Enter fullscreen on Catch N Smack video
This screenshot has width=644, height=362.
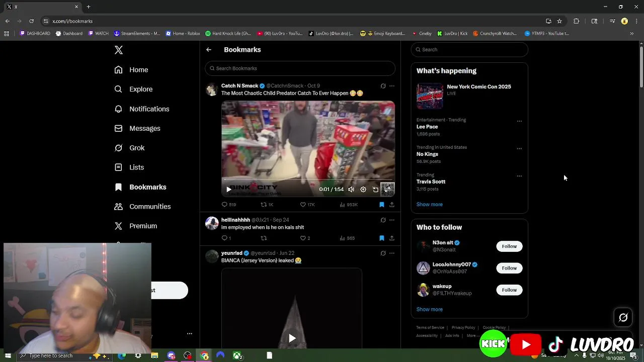tap(387, 190)
